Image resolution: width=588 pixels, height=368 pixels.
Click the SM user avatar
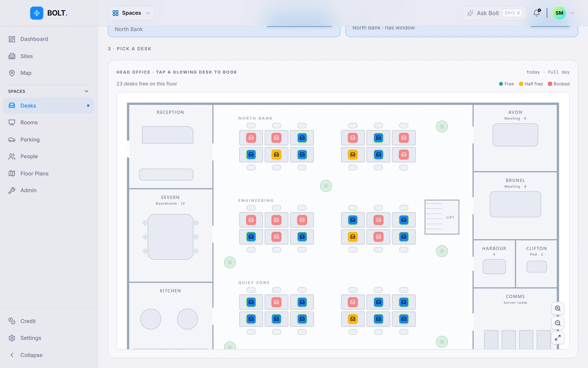(x=559, y=13)
